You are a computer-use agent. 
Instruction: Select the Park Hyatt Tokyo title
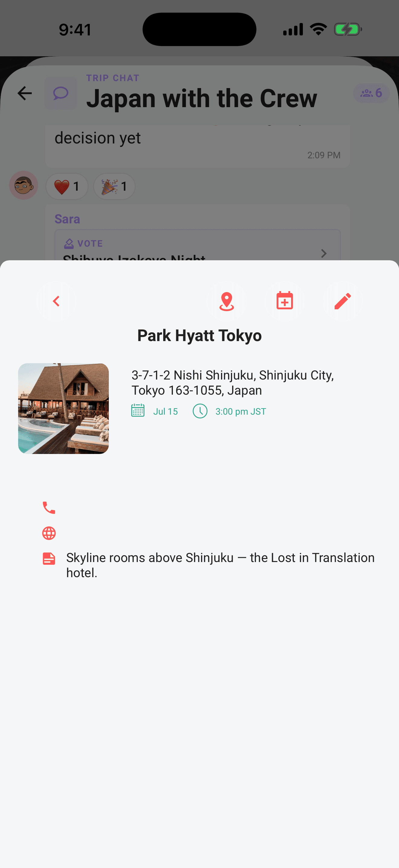(x=199, y=336)
